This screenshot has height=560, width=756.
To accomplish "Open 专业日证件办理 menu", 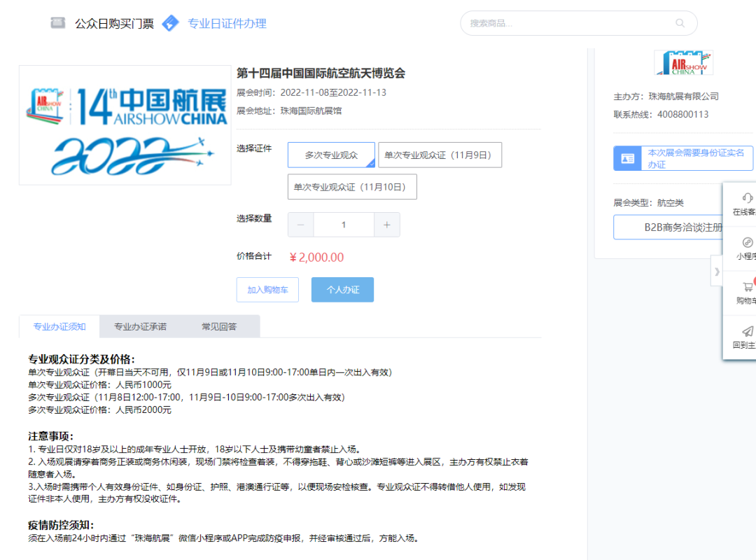I will click(x=227, y=23).
